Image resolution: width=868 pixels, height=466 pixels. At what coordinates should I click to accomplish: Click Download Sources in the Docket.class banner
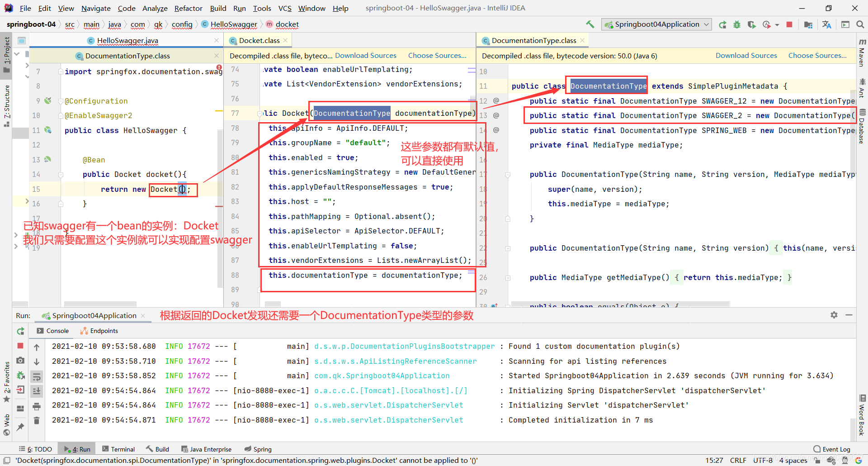click(366, 55)
